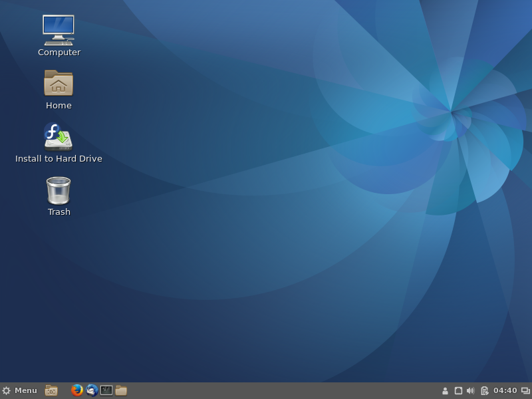Open the Files folder launcher in panel
This screenshot has height=399, width=532.
(x=121, y=390)
